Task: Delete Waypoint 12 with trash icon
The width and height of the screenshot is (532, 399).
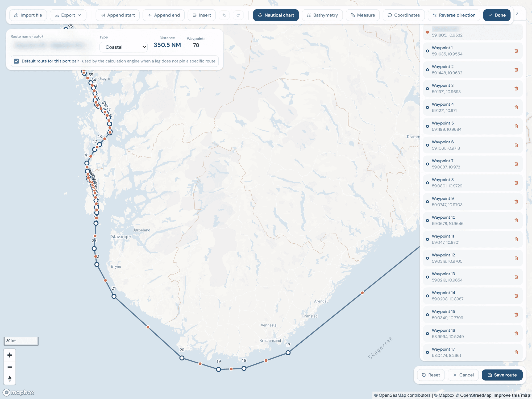Action: [x=516, y=258]
